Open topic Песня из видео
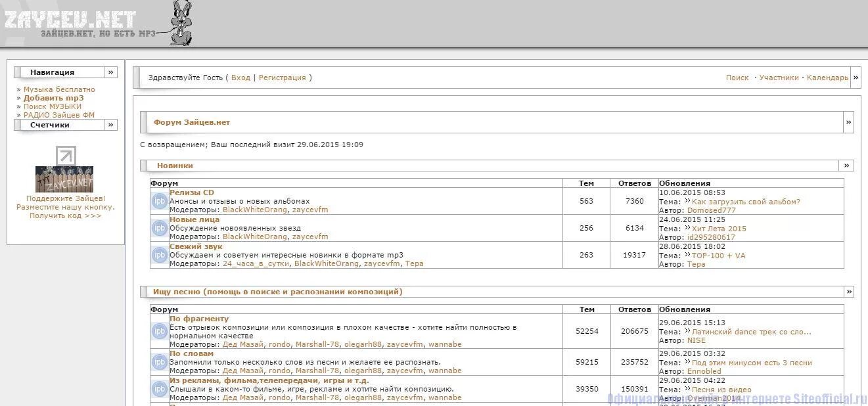868x406 pixels. (x=721, y=390)
